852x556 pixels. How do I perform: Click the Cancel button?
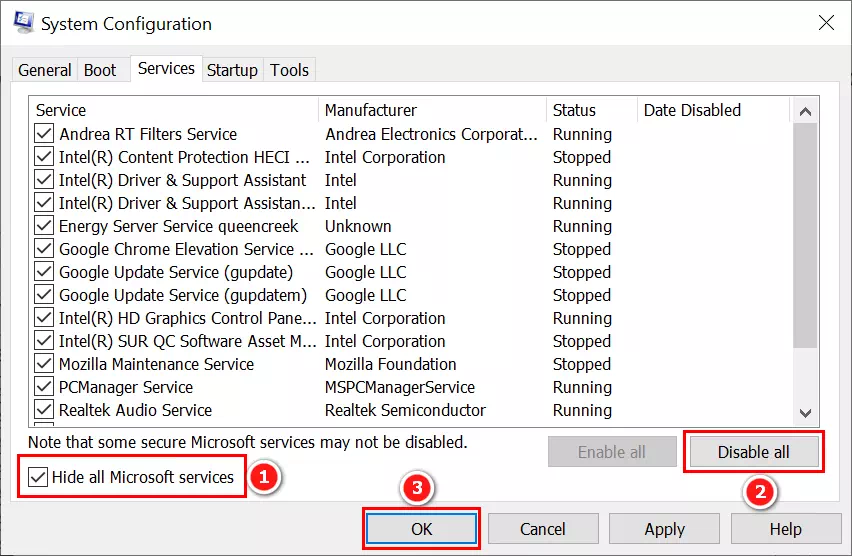(x=543, y=529)
